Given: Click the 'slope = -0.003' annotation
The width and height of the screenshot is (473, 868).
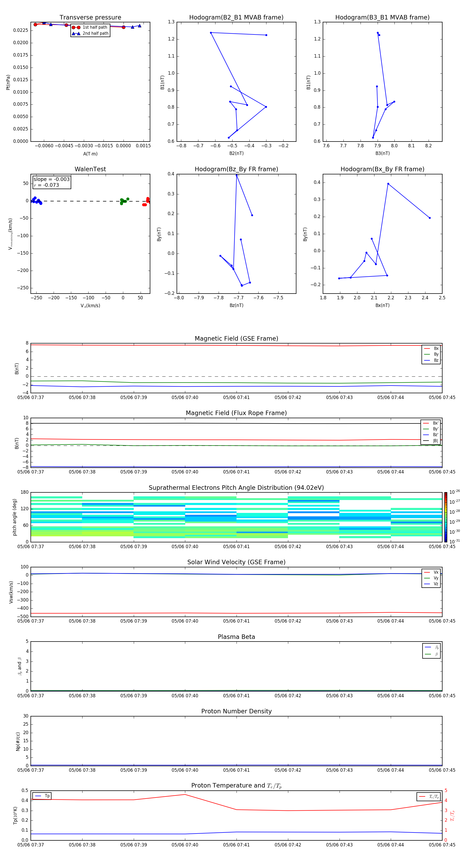Looking at the screenshot, I should [52, 179].
